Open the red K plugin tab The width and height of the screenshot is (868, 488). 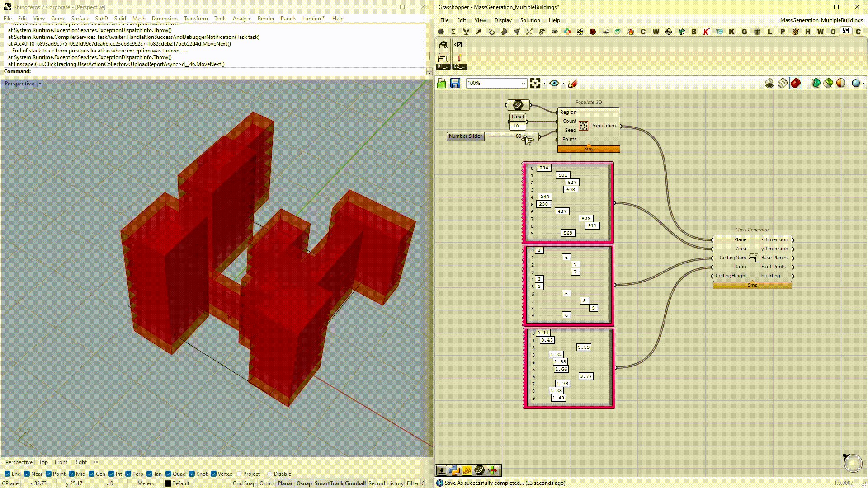click(x=707, y=32)
